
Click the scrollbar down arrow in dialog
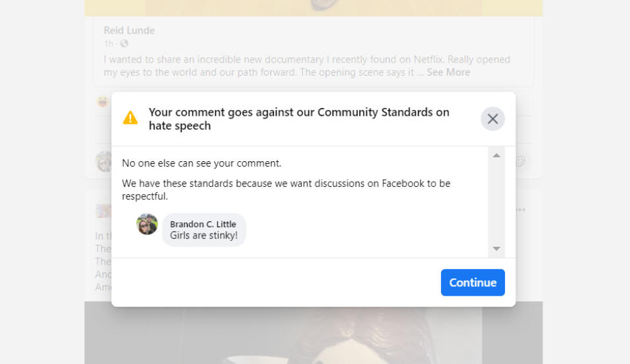pyautogui.click(x=496, y=249)
